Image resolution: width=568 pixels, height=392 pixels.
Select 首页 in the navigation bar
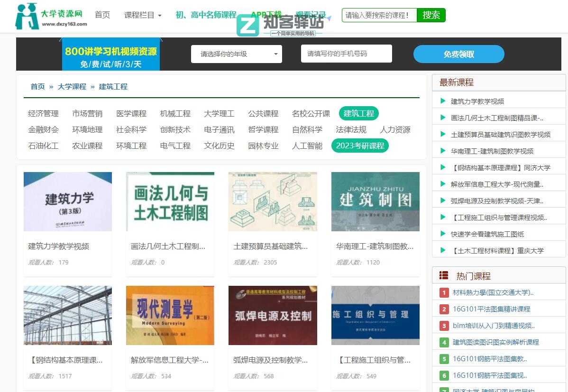pos(102,15)
